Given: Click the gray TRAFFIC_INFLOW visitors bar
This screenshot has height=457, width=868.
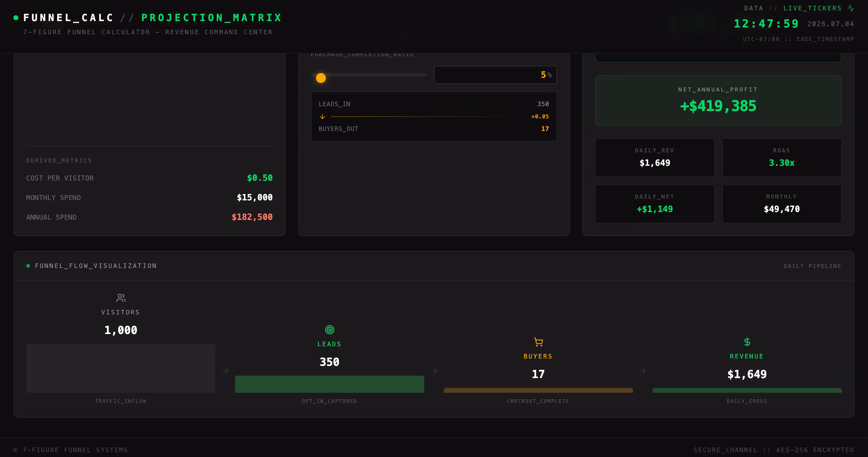Looking at the screenshot, I should coord(121,368).
